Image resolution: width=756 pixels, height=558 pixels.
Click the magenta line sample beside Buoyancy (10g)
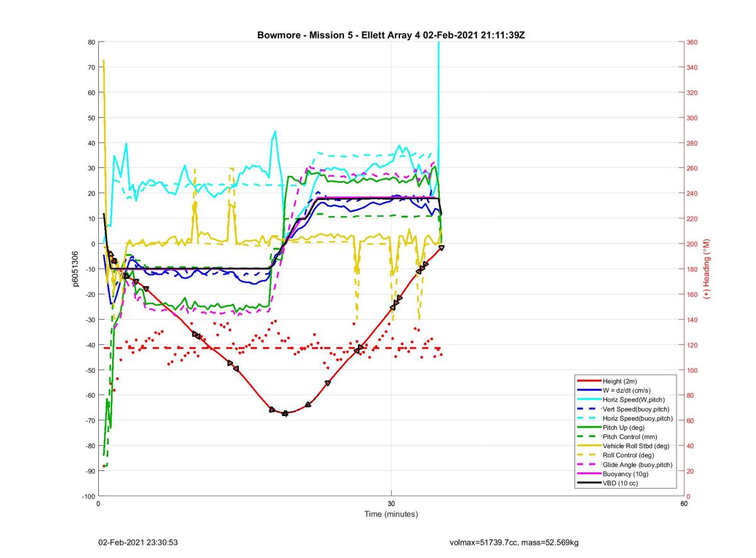588,474
